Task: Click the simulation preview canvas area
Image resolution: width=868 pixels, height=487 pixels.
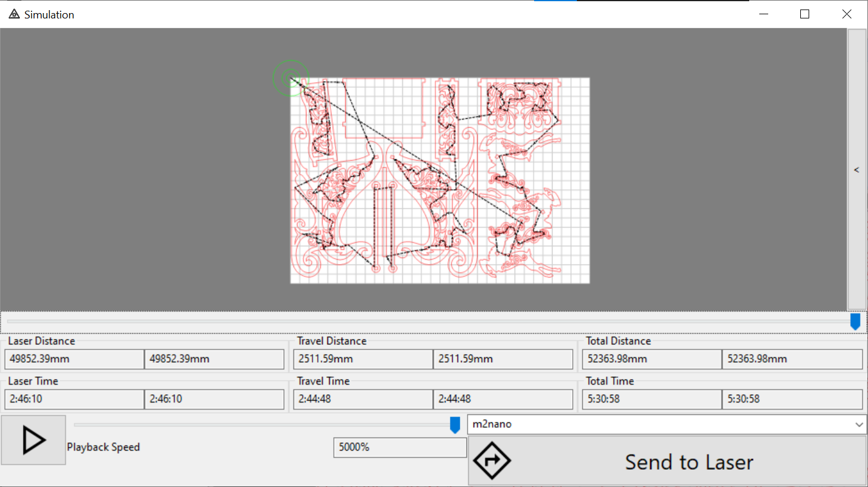Action: pos(440,178)
